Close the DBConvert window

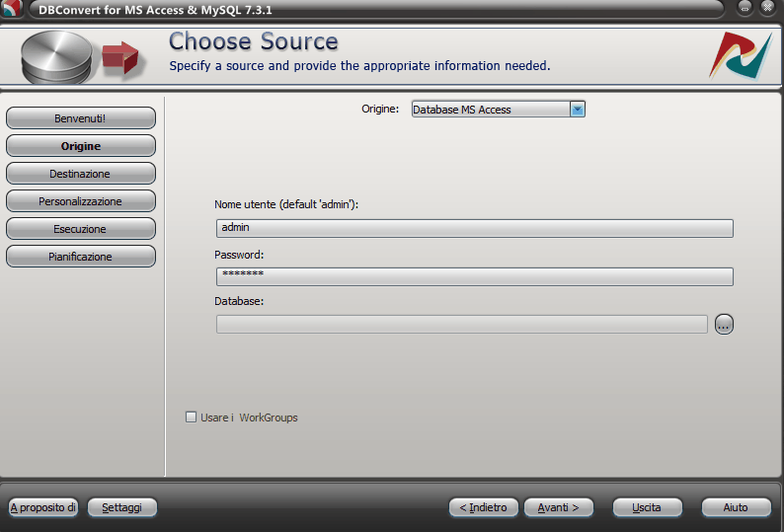point(767,8)
